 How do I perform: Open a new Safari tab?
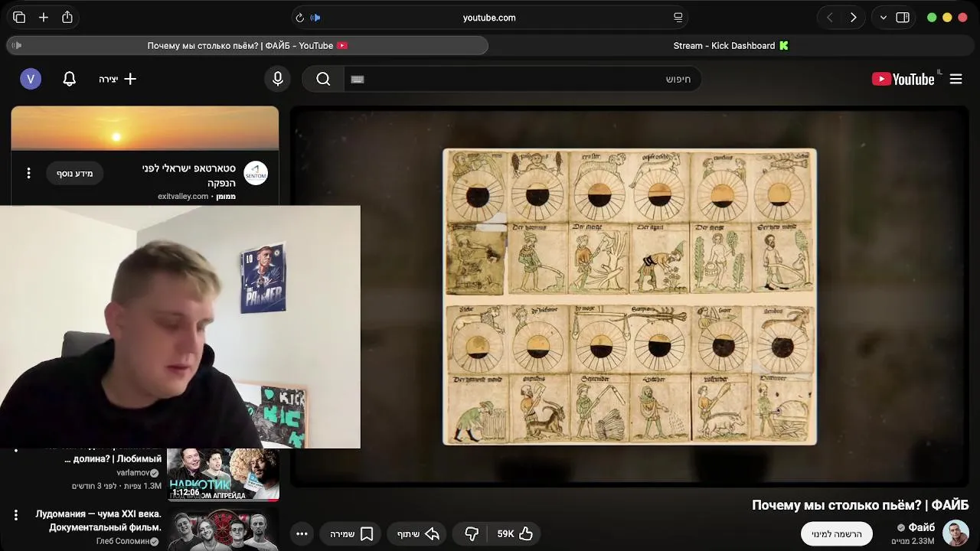(x=44, y=18)
